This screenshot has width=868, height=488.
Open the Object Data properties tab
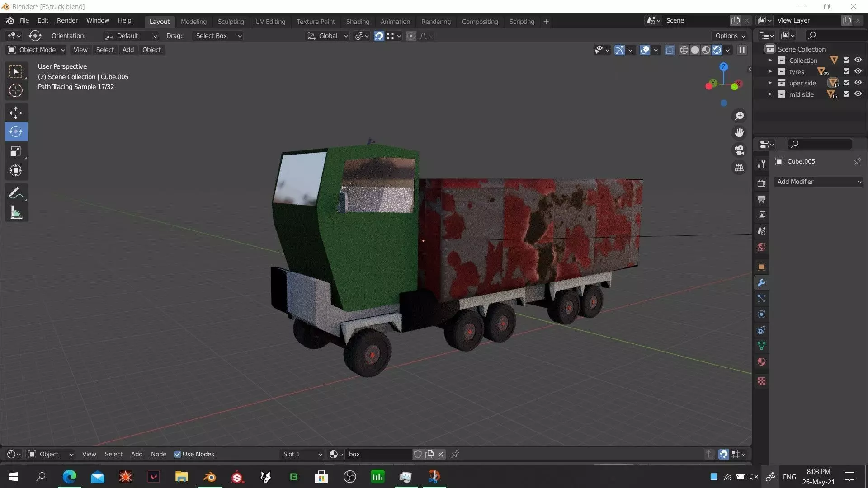point(761,346)
